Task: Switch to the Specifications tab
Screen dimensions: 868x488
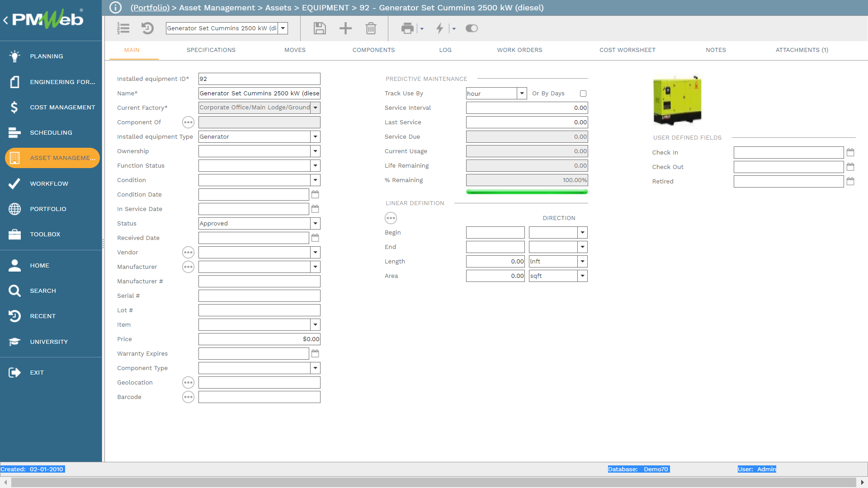Action: pos(211,50)
